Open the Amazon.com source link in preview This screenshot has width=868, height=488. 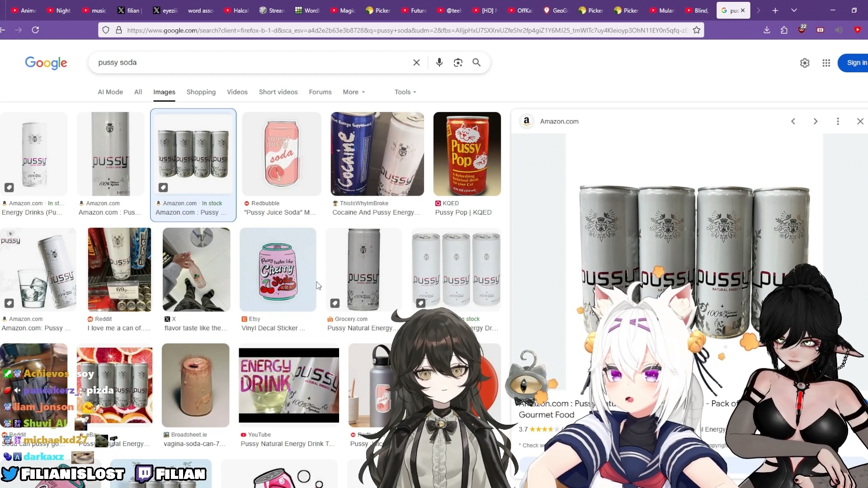559,121
